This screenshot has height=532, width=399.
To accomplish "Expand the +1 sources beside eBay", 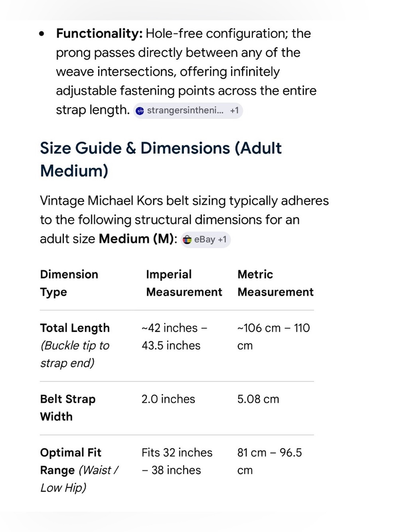I will click(x=222, y=239).
